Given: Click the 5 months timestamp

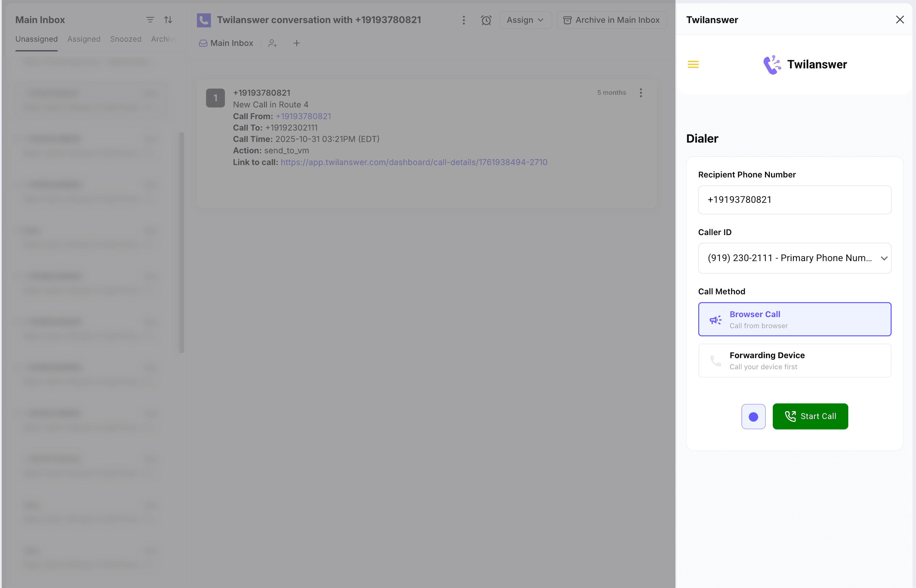Looking at the screenshot, I should 611,92.
